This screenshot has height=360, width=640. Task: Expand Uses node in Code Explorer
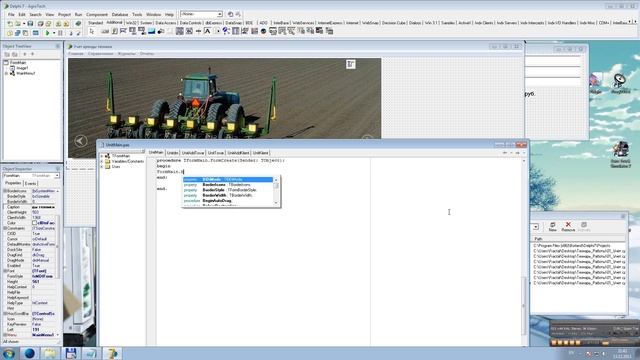(x=102, y=167)
